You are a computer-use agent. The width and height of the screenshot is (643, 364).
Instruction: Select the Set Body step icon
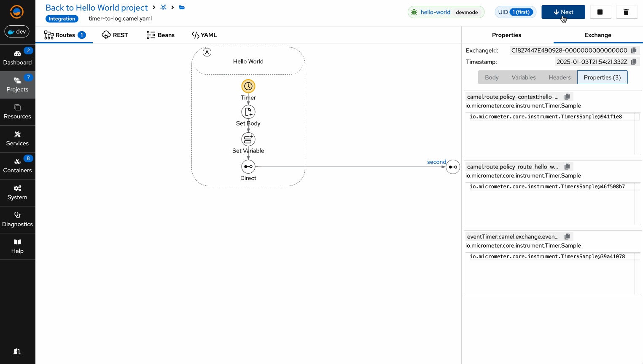pyautogui.click(x=248, y=112)
